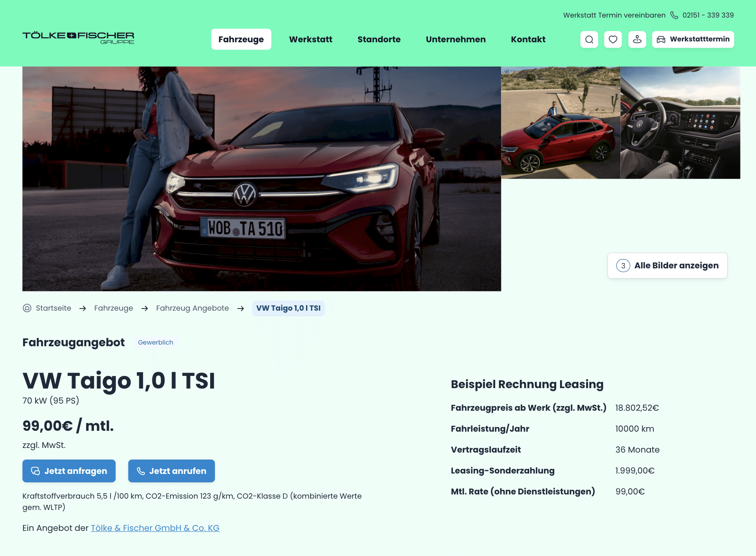Image resolution: width=756 pixels, height=556 pixels.
Task: Open the red Taigo desert thumbnail
Action: (x=561, y=123)
